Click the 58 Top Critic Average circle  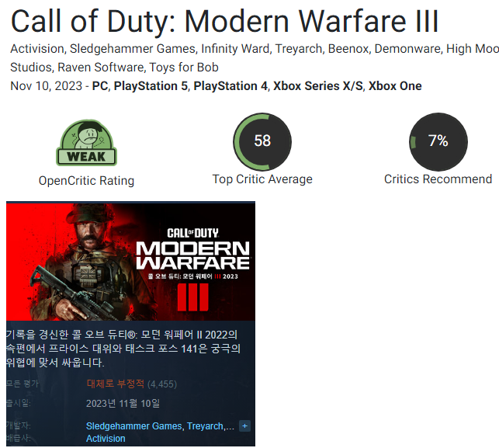coord(262,141)
